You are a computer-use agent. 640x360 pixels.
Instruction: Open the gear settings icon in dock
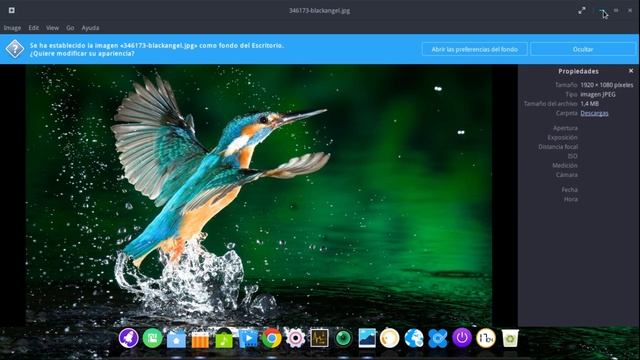tap(296, 338)
